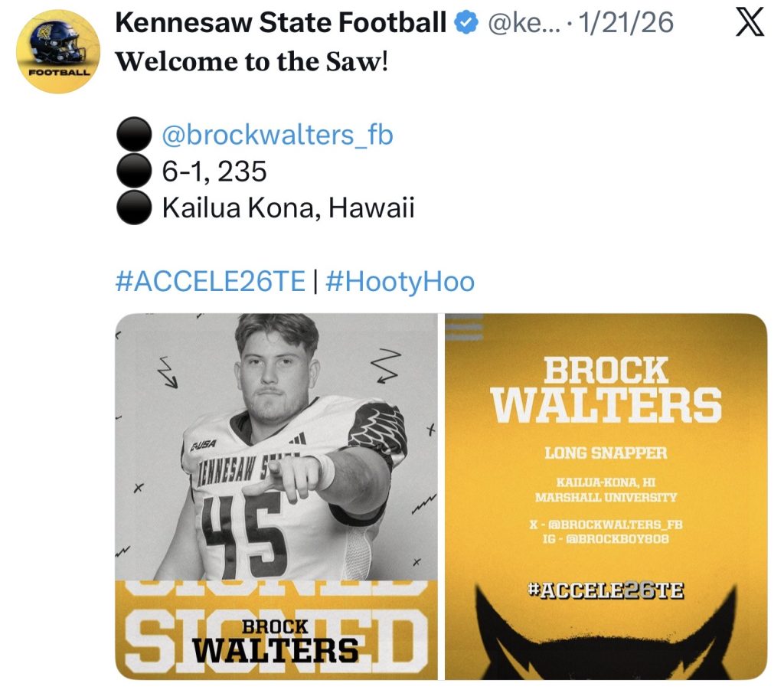
Task: Click the black circle beside Kailua Kona
Action: [x=133, y=208]
